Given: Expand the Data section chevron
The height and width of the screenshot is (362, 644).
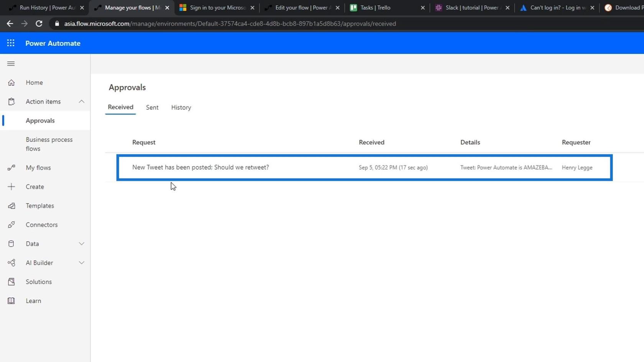Looking at the screenshot, I should [81, 244].
